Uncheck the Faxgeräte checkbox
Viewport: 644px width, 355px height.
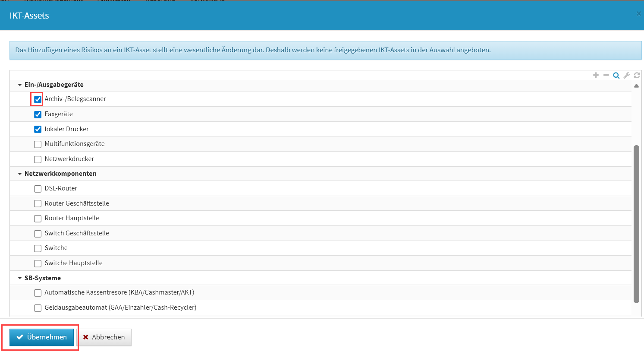38,114
